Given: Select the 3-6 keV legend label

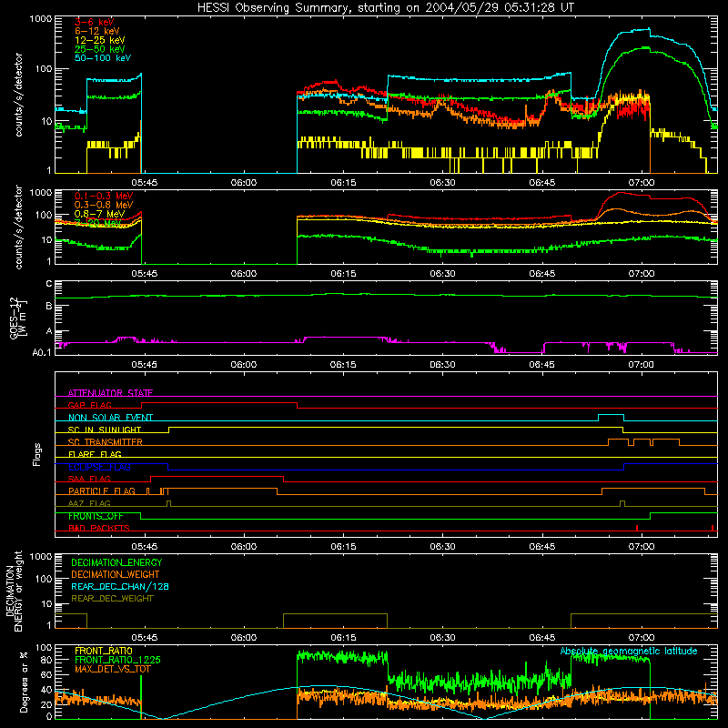Looking at the screenshot, I should 94,22.
